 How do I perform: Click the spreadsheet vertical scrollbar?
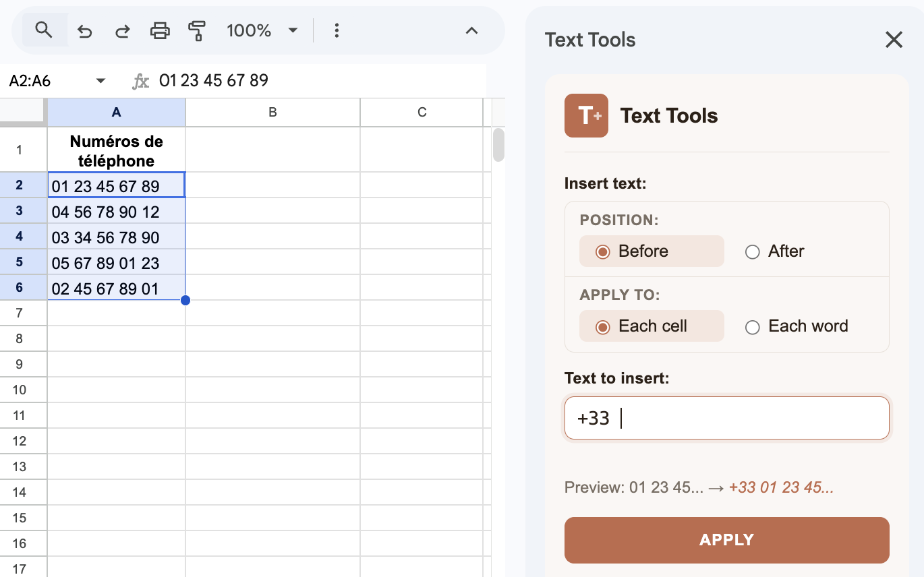497,145
